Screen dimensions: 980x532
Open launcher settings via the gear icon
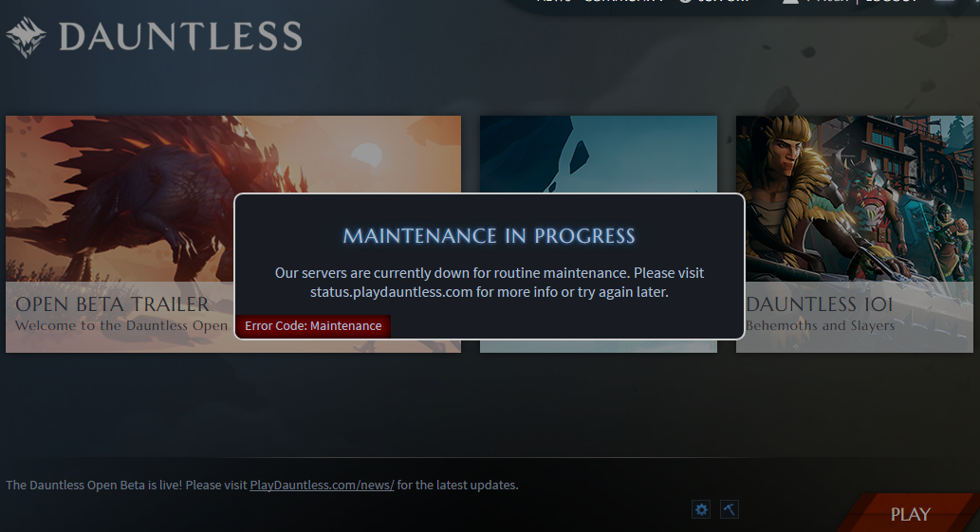701,509
